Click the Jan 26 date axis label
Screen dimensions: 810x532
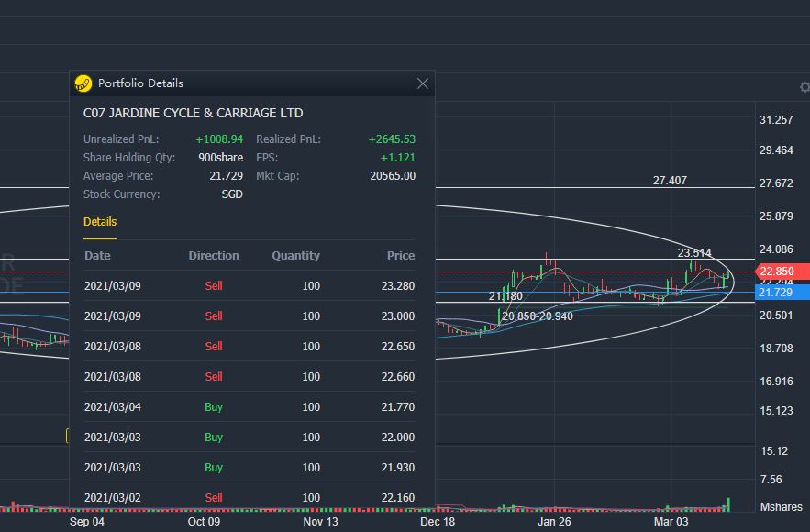click(554, 522)
